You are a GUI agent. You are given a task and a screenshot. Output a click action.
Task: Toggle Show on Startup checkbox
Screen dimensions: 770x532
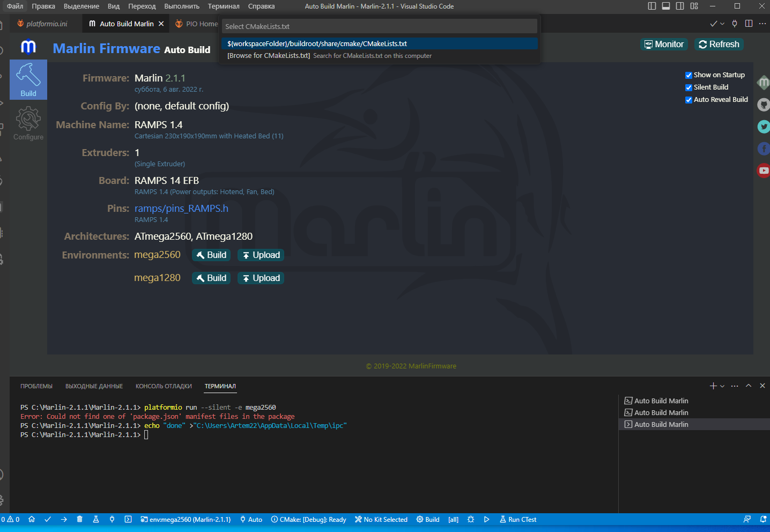[688, 75]
